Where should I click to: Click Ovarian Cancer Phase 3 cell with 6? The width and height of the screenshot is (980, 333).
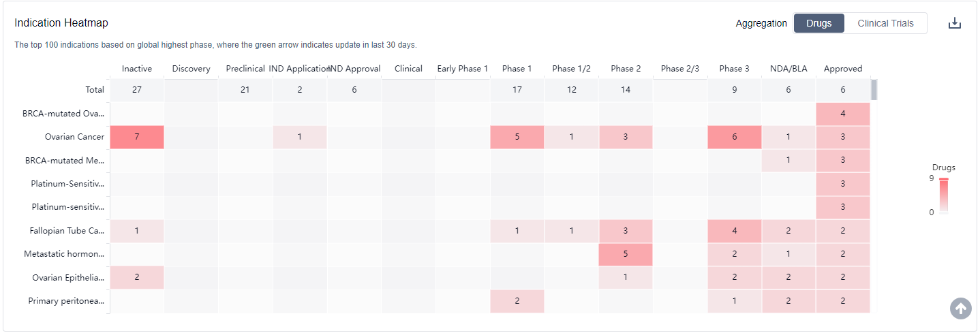[x=734, y=137]
